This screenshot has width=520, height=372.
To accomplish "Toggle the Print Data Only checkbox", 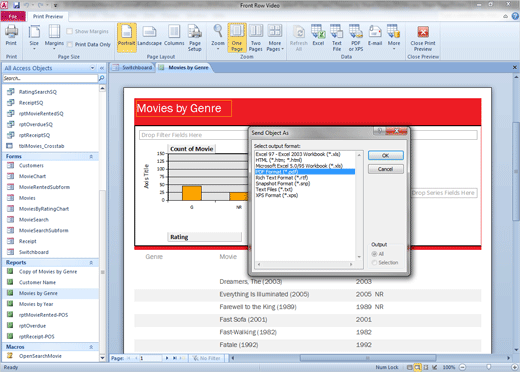I will coord(70,44).
